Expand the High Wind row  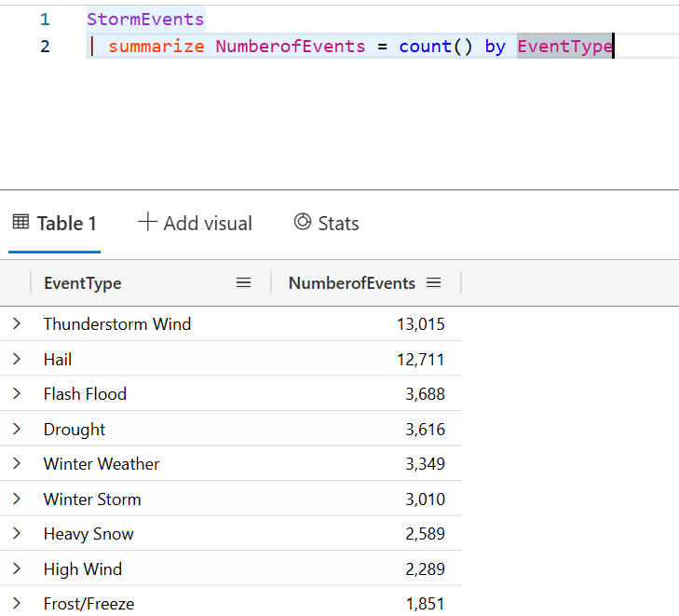point(17,568)
